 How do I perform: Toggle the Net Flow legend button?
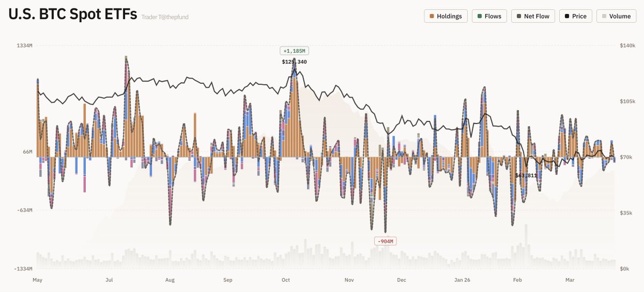tap(532, 16)
